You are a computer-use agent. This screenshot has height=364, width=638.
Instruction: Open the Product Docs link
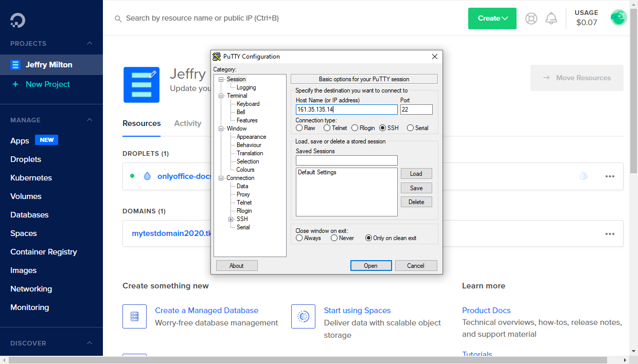click(486, 310)
